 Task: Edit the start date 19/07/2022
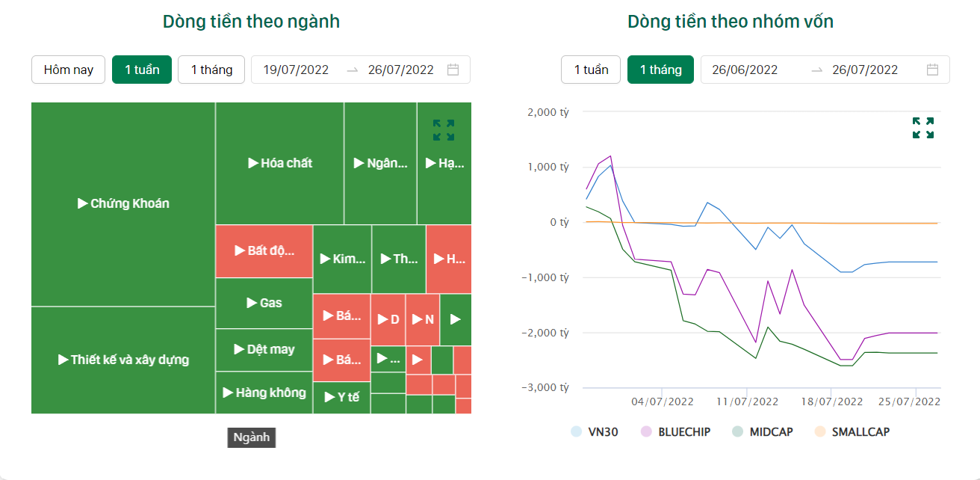tap(296, 70)
